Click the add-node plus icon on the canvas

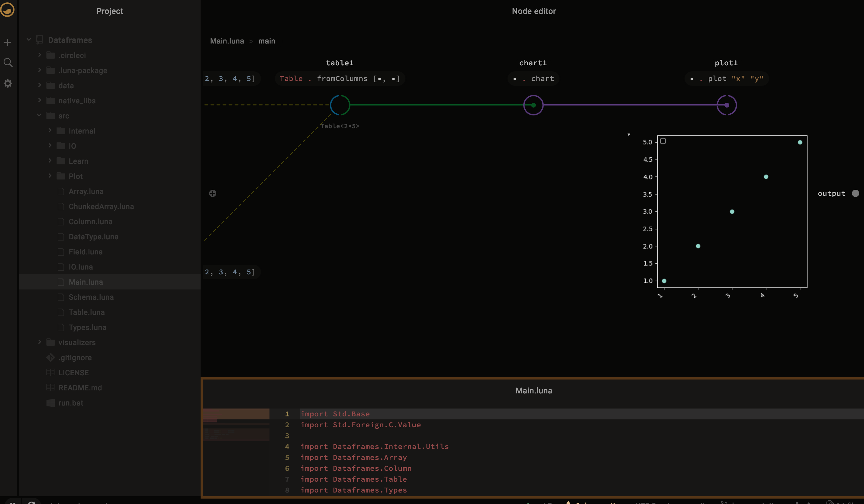(213, 193)
